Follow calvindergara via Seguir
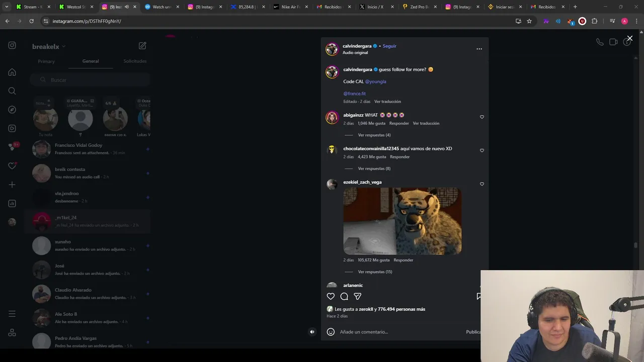 (389, 46)
